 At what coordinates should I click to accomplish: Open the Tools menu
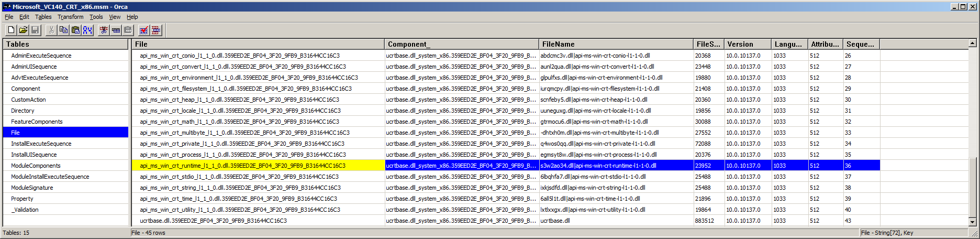click(x=96, y=17)
